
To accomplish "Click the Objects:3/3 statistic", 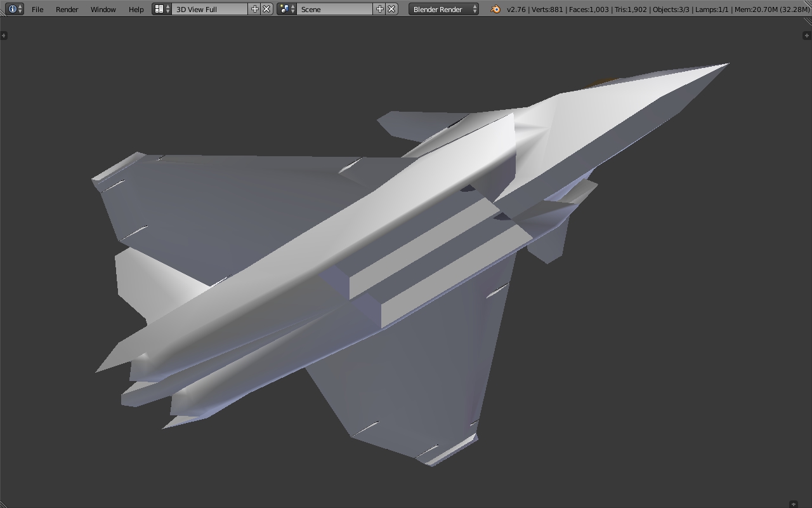I will click(671, 10).
